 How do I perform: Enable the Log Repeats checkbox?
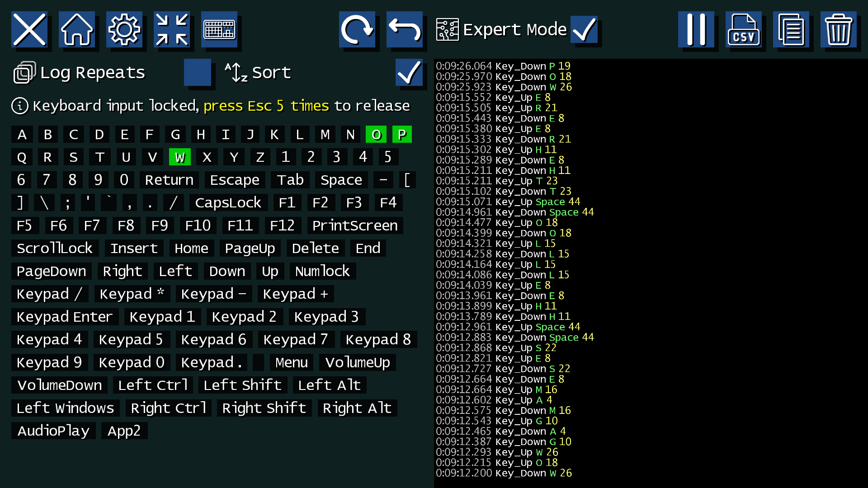[x=198, y=72]
